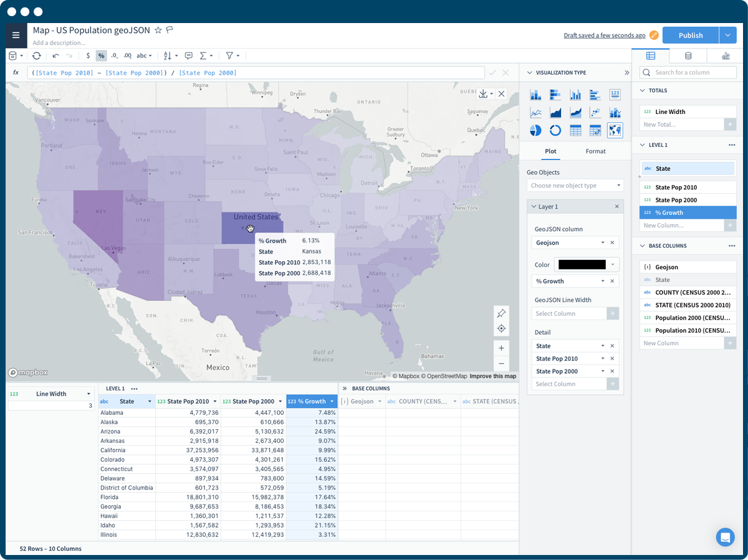This screenshot has height=560, width=748.
Task: Select the pie chart visualization type
Action: (x=535, y=130)
